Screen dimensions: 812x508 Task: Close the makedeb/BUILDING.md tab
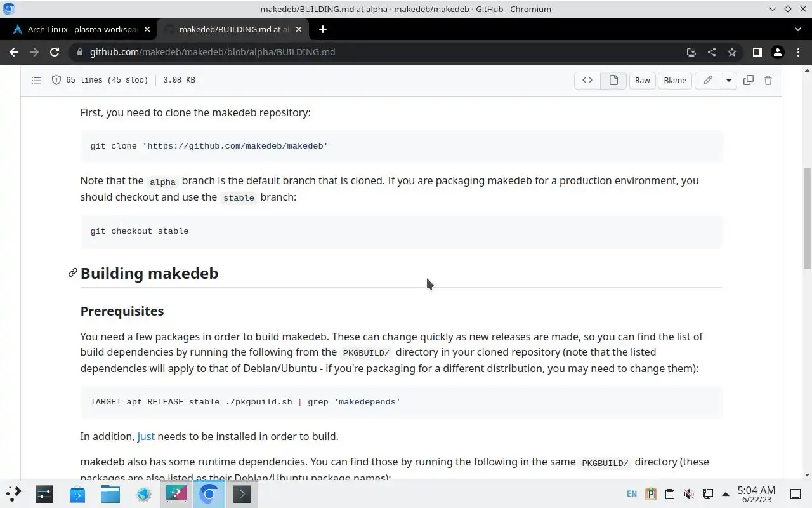(299, 29)
